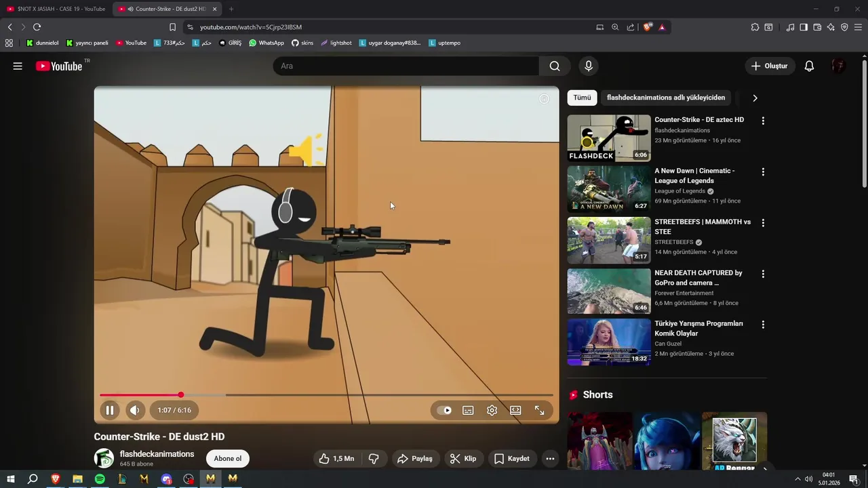Open File Explorer from taskbar
The width and height of the screenshot is (868, 488).
(77, 479)
